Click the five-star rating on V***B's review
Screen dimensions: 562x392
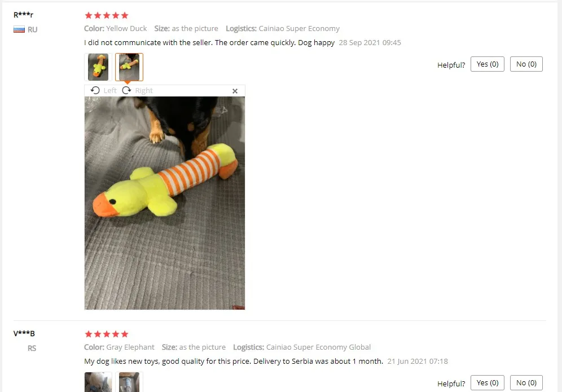point(107,334)
